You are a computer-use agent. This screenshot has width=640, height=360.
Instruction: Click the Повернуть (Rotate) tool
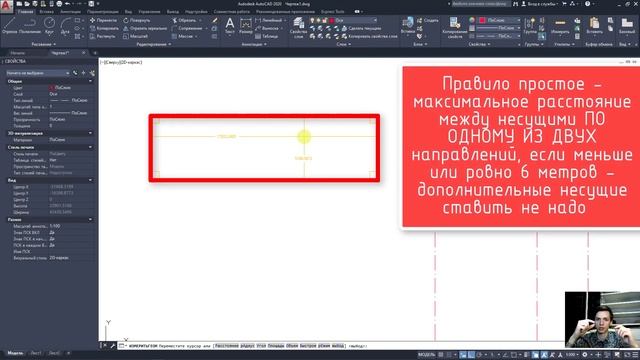tap(137, 20)
